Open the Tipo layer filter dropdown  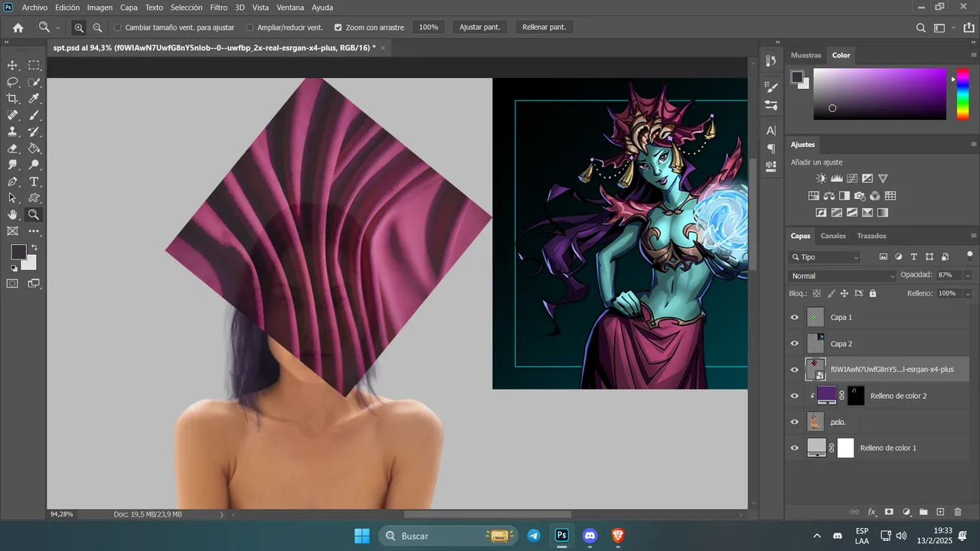click(x=826, y=257)
